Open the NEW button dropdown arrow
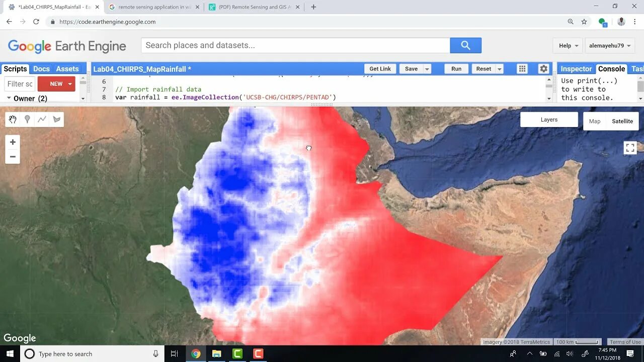Screen dimensions: 644x362 point(70,84)
